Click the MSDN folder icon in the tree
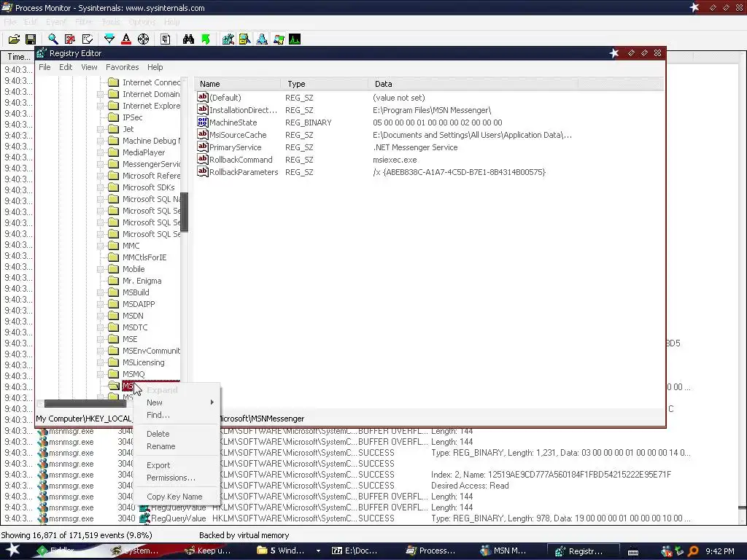 (x=113, y=316)
